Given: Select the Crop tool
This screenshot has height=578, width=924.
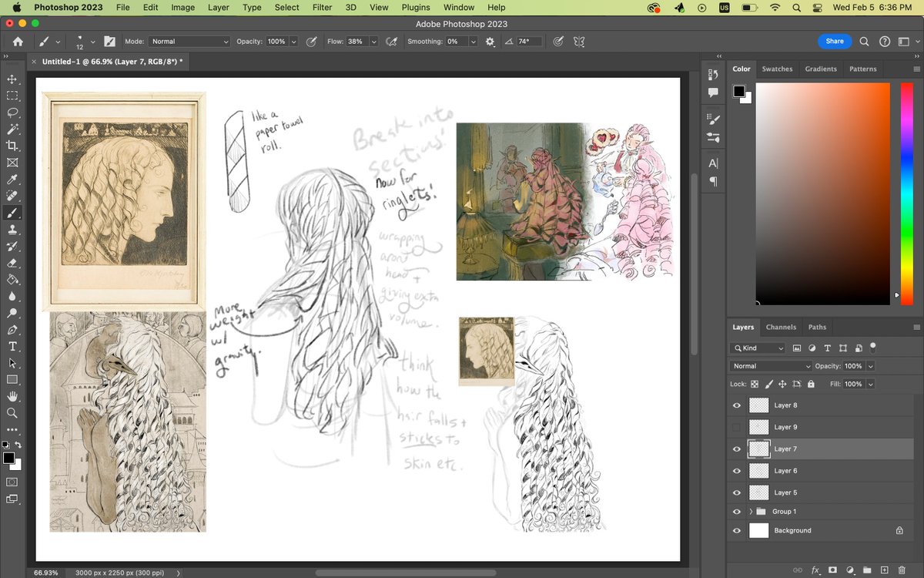Looking at the screenshot, I should [x=12, y=146].
